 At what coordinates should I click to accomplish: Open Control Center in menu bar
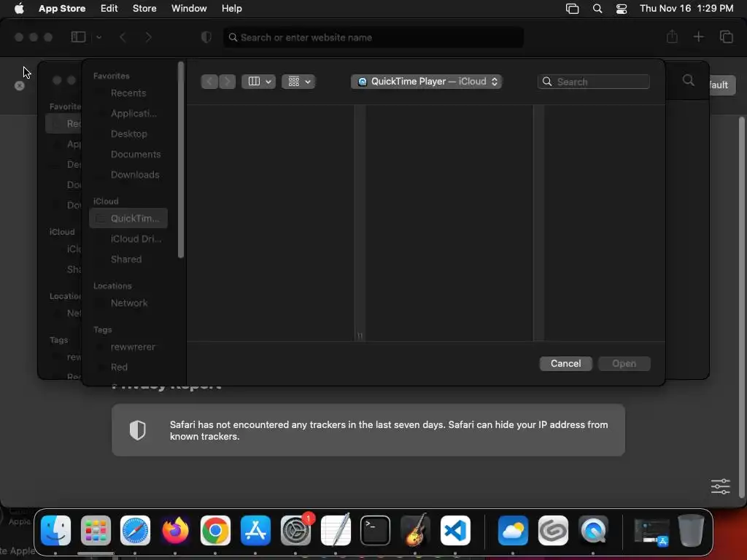(622, 9)
